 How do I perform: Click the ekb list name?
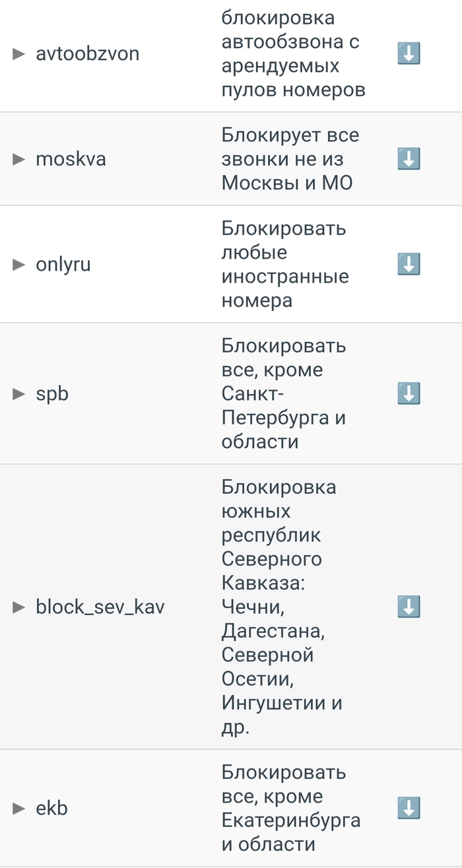point(51,808)
